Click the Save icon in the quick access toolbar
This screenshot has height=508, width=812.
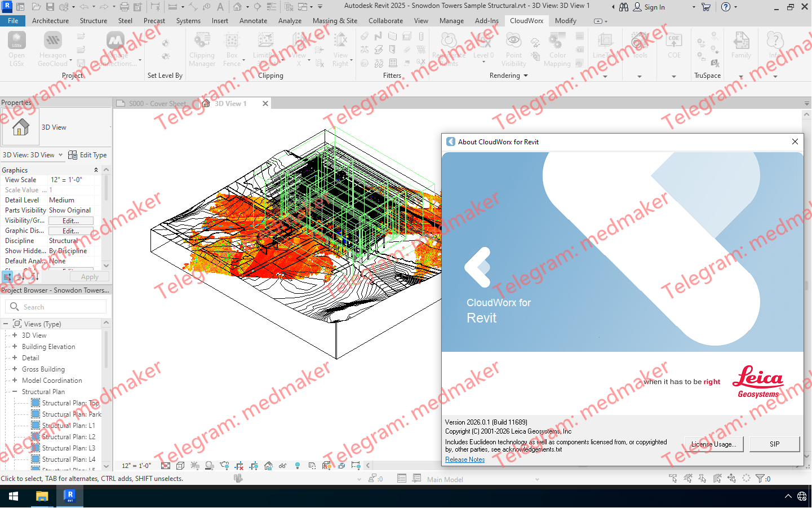tap(50, 7)
